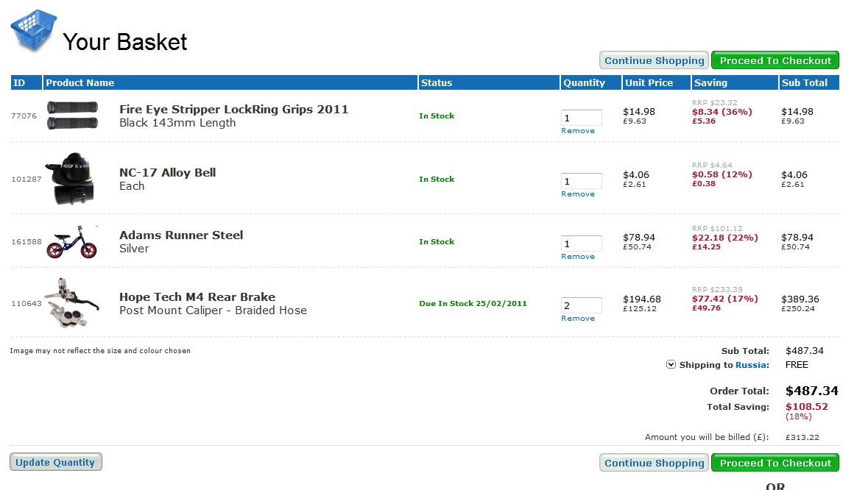Open the Adams Runner Steel product link
The height and width of the screenshot is (490, 868).
[x=181, y=235]
